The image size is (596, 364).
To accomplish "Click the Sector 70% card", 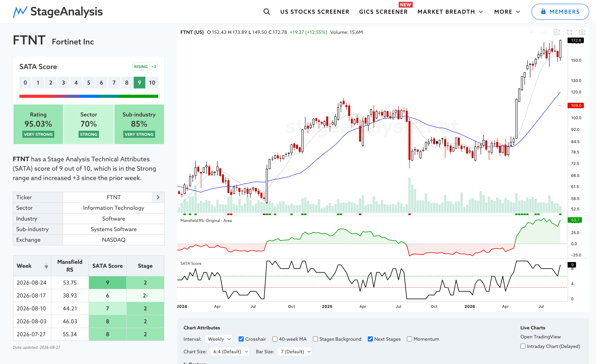I will coord(89,124).
